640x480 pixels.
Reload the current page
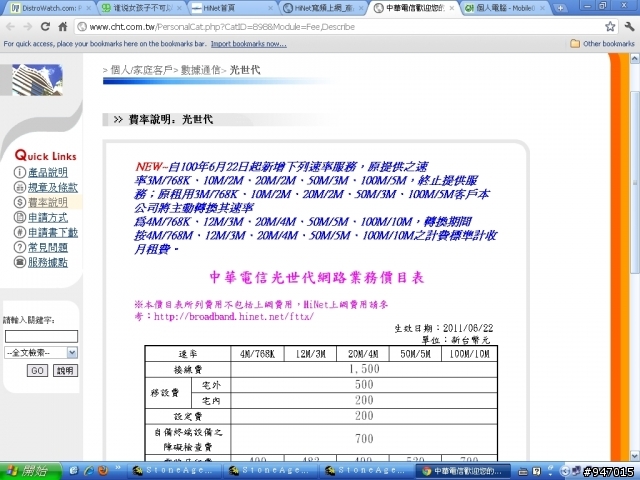(45, 27)
